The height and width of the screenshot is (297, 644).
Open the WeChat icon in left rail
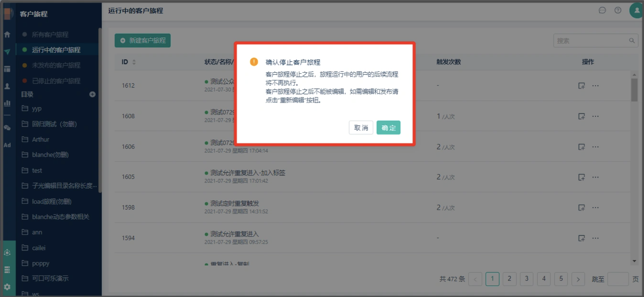(x=7, y=128)
